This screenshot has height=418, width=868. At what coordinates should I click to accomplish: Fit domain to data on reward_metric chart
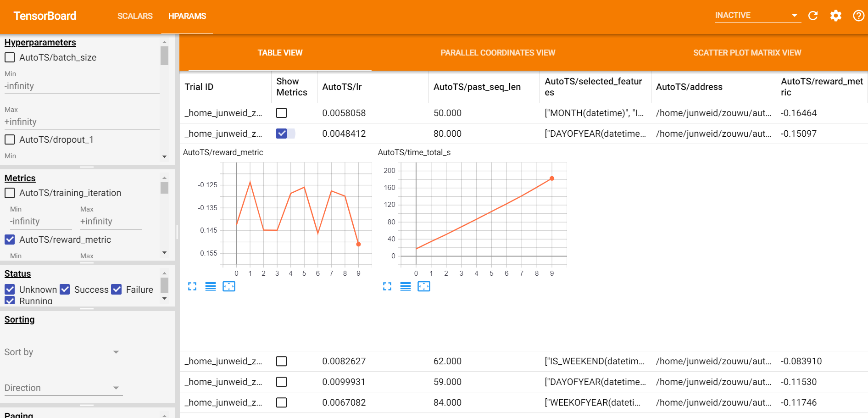tap(228, 287)
